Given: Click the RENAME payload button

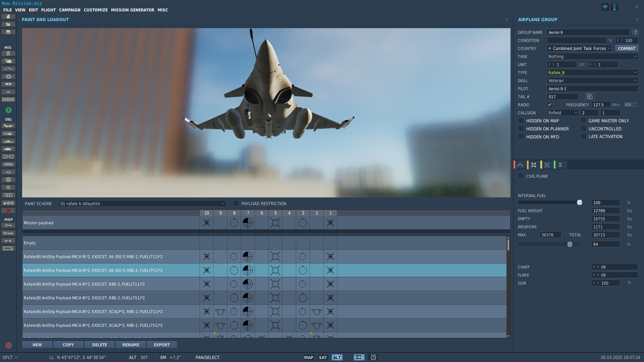Looking at the screenshot, I should [131, 345].
